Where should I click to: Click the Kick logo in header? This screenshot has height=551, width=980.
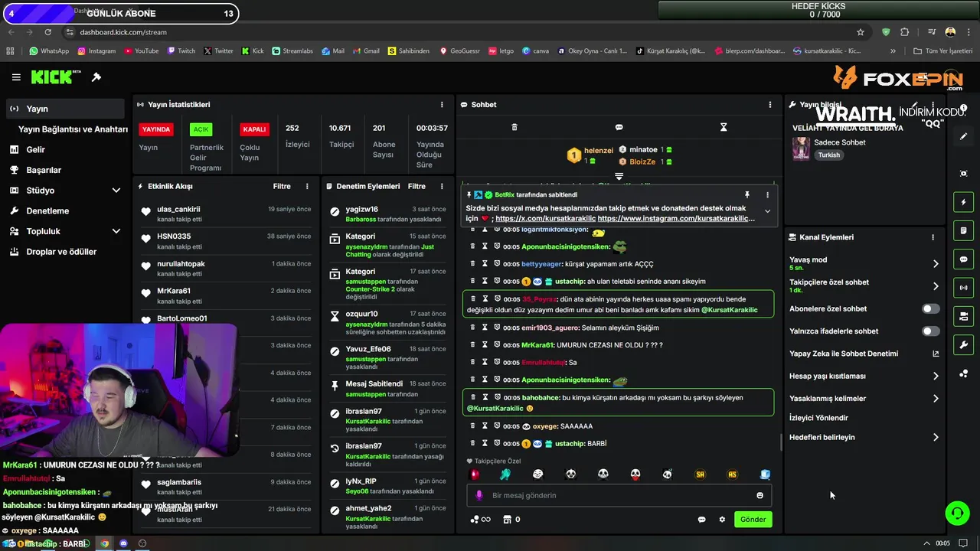[56, 77]
